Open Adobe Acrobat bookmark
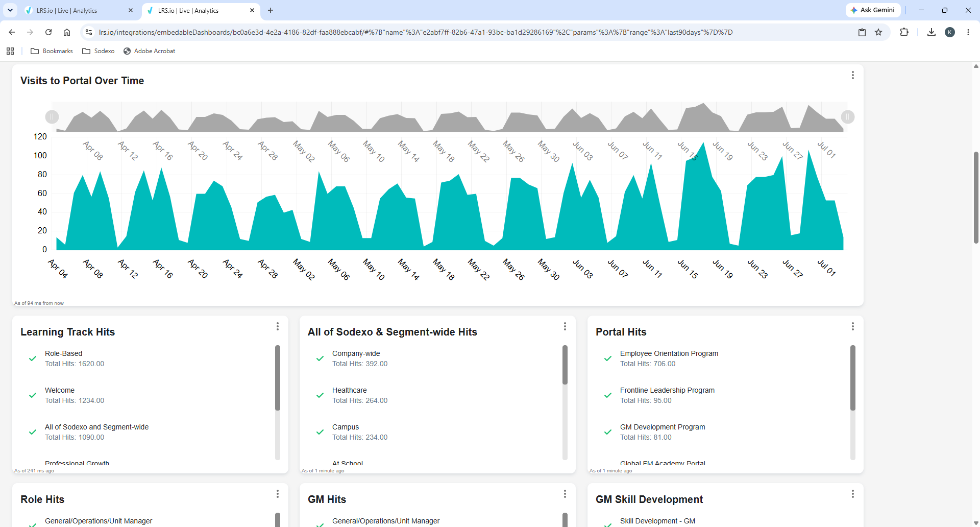 pyautogui.click(x=150, y=51)
